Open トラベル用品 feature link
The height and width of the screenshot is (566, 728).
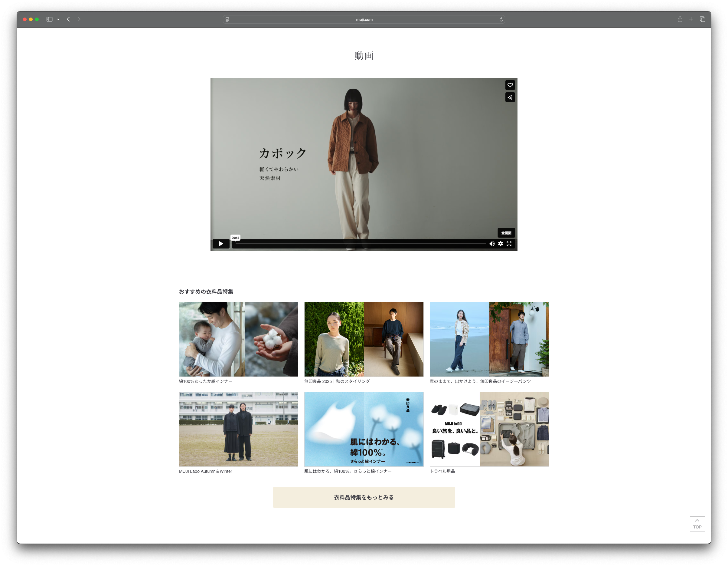point(442,471)
